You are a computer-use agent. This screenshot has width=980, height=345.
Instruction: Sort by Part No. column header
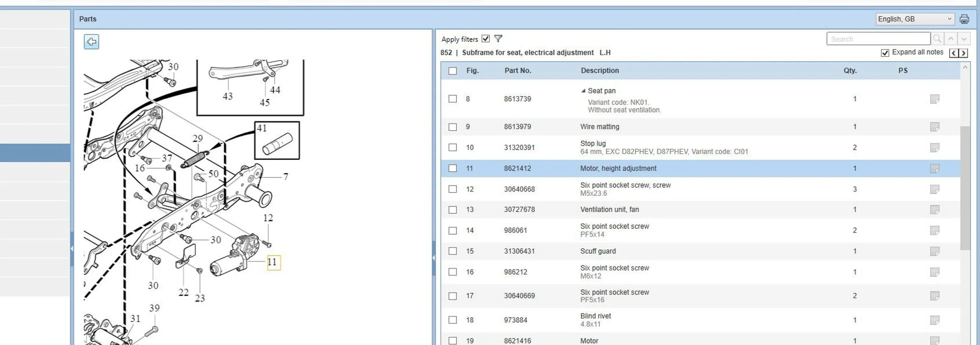pos(517,71)
